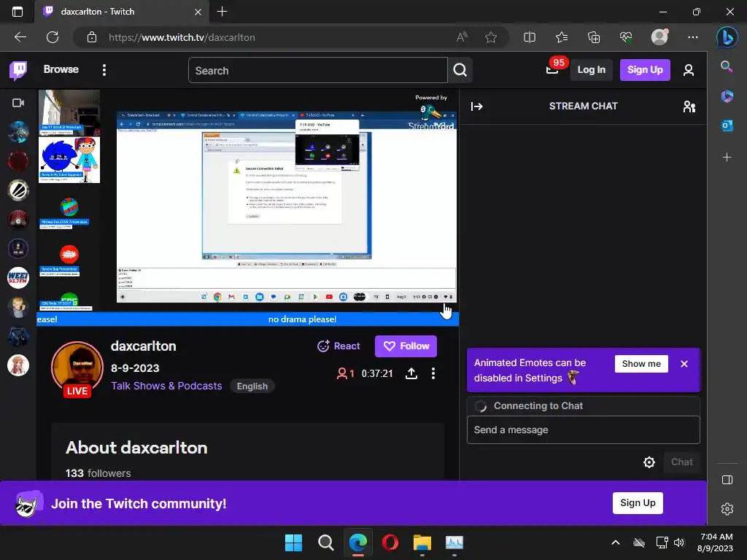Open the Windows Start menu

coord(293,542)
